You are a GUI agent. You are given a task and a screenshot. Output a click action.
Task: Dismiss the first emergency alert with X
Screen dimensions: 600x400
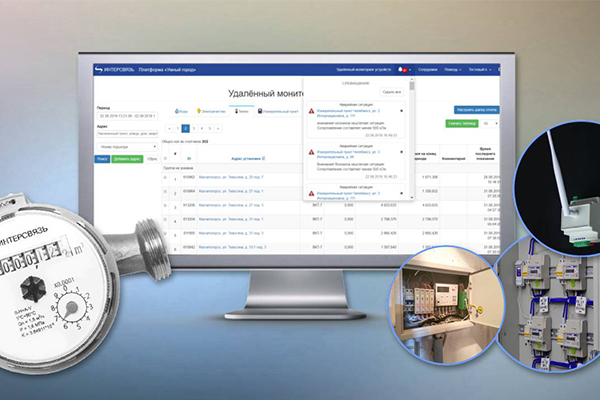click(x=403, y=109)
